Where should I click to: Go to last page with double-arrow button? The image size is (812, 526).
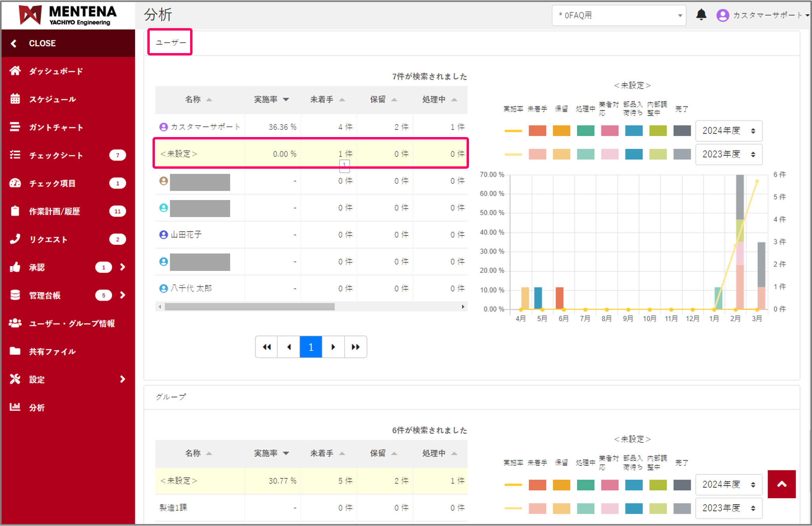[355, 347]
